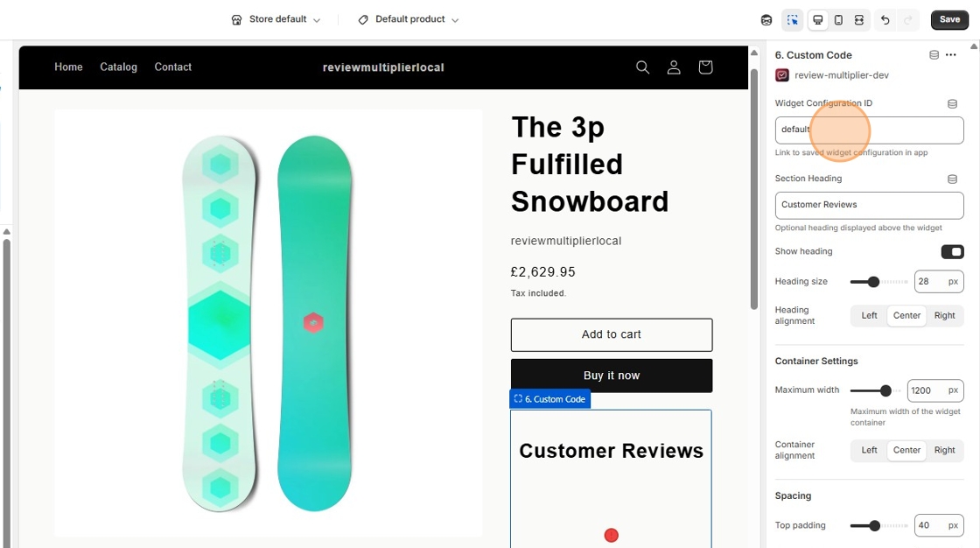Viewport: 980px width, 548px height.
Task: Select the Contact menu item
Action: (172, 67)
